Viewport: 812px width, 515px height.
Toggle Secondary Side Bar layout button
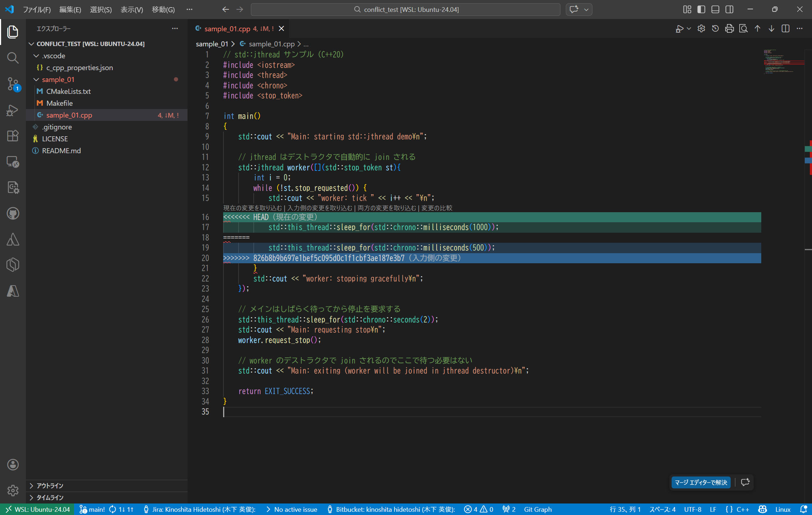729,10
